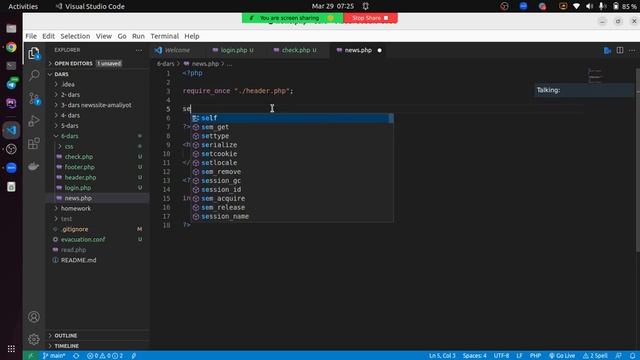Open editor More Actions ellipsis
The width and height of the screenshot is (640, 360).
(x=632, y=50)
